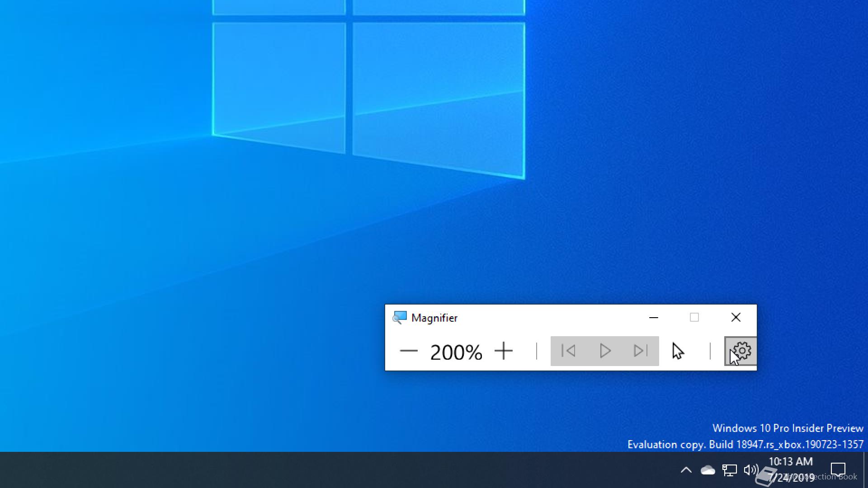This screenshot has height=488, width=868.
Task: Open the OneDrive cloud tray icon
Action: point(708,470)
